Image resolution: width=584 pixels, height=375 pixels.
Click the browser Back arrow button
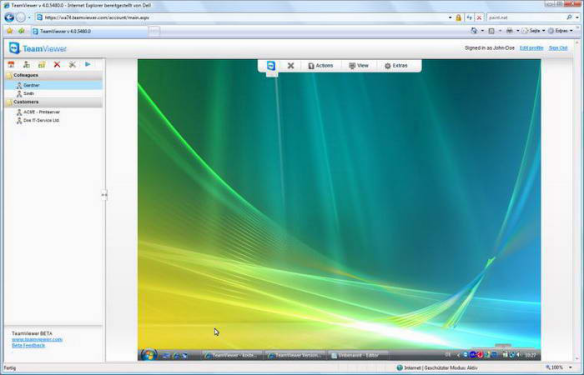pyautogui.click(x=9, y=17)
